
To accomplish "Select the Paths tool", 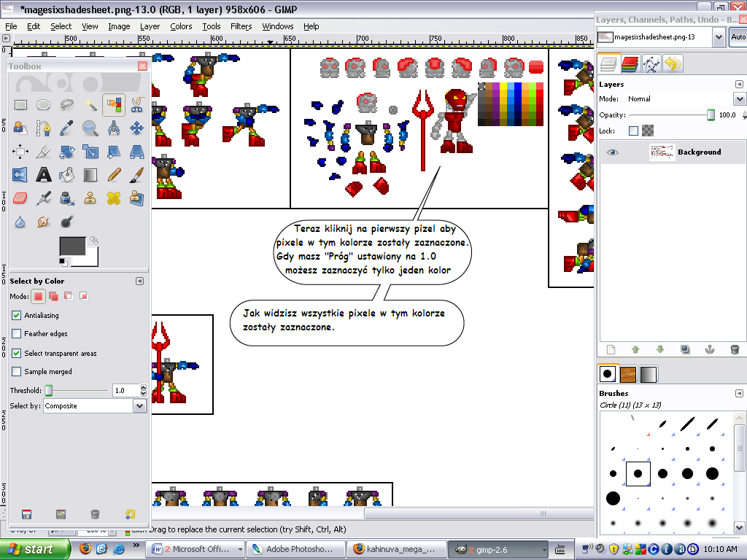I will point(43,128).
